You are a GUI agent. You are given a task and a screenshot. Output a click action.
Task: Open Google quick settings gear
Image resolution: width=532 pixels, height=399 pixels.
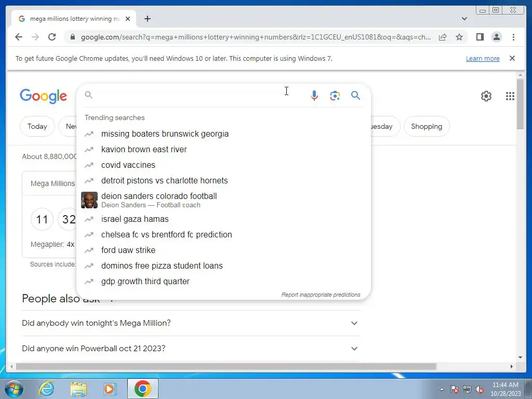[486, 96]
